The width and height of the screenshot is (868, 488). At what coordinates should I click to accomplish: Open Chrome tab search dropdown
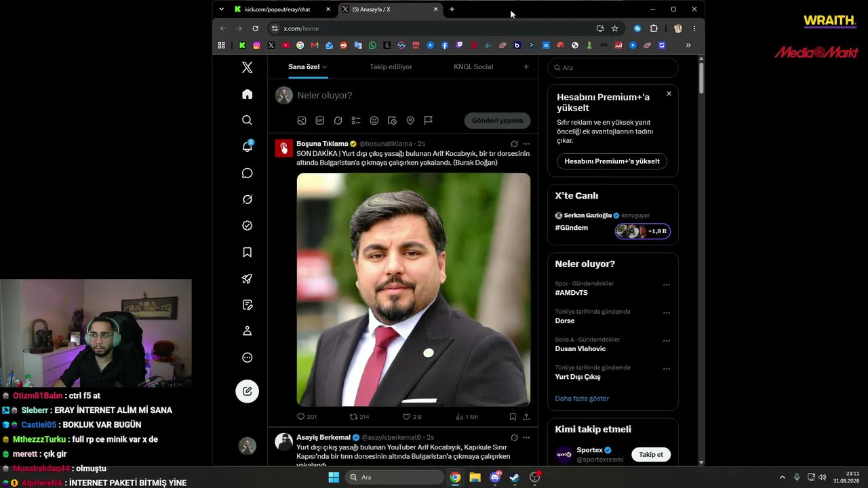click(221, 9)
